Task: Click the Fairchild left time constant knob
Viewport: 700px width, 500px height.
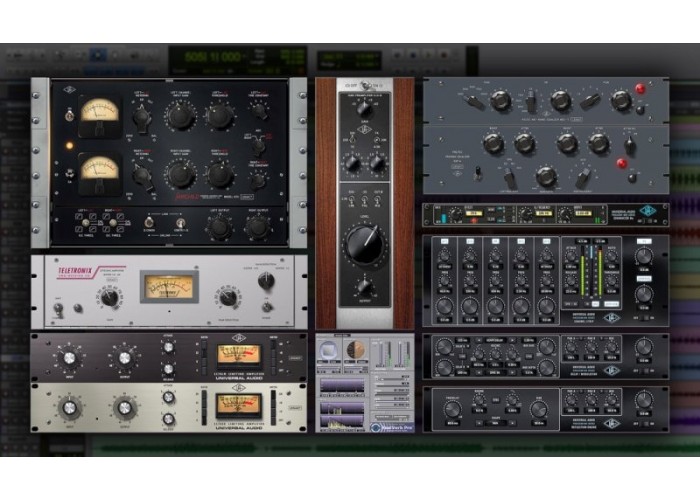Action: [x=259, y=110]
